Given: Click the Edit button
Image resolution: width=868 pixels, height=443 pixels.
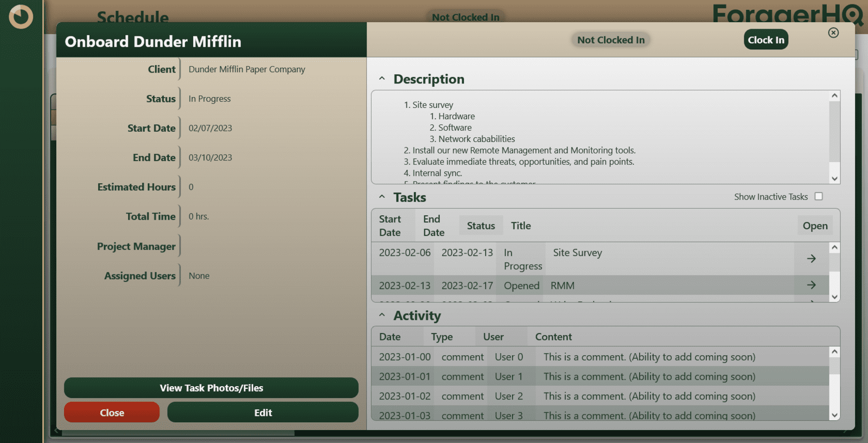Looking at the screenshot, I should 263,413.
